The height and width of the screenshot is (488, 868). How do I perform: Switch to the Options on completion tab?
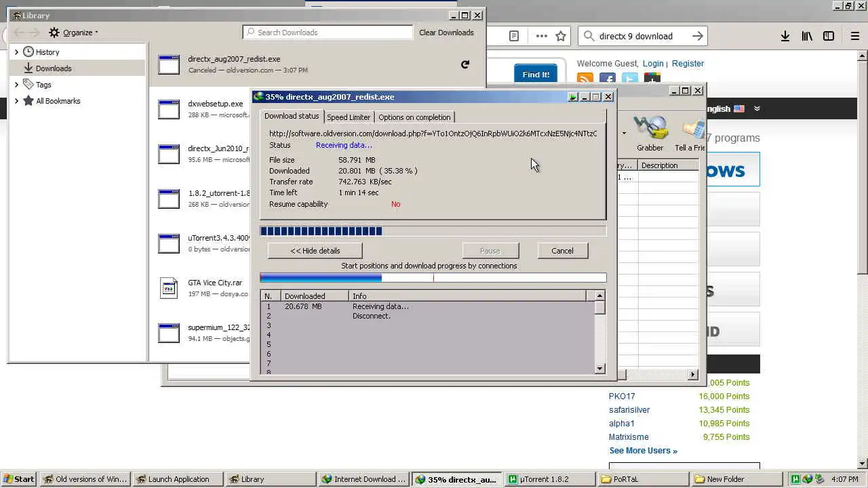pyautogui.click(x=414, y=117)
